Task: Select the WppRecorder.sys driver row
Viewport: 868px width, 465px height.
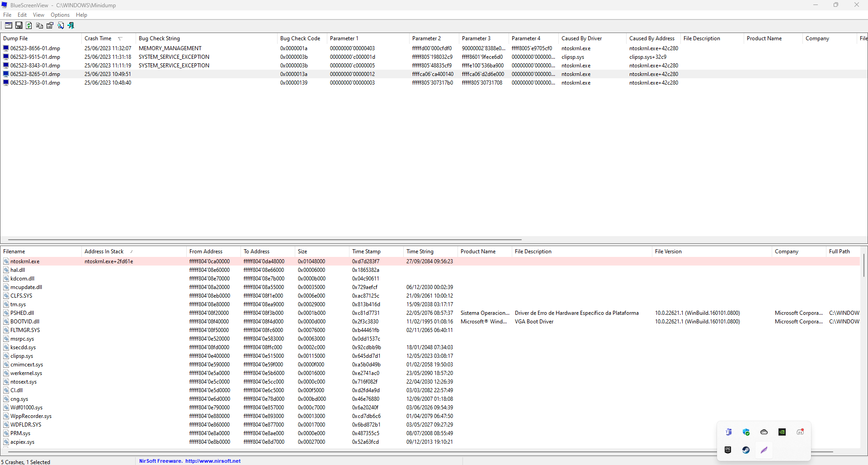Action: click(430, 416)
